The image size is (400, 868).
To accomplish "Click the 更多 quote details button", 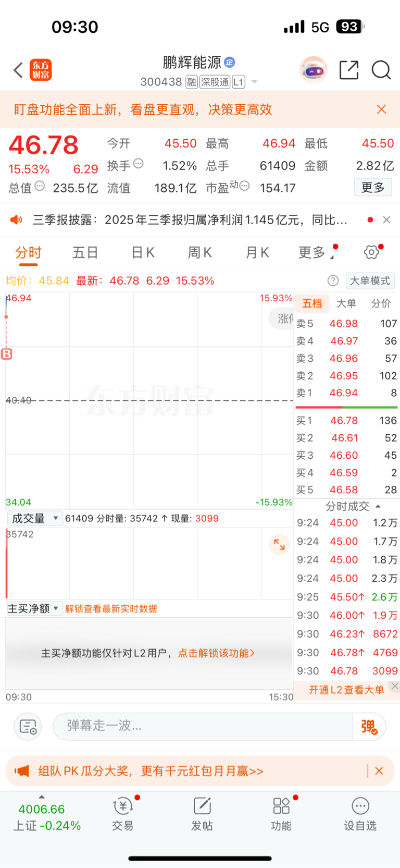I will (x=373, y=187).
